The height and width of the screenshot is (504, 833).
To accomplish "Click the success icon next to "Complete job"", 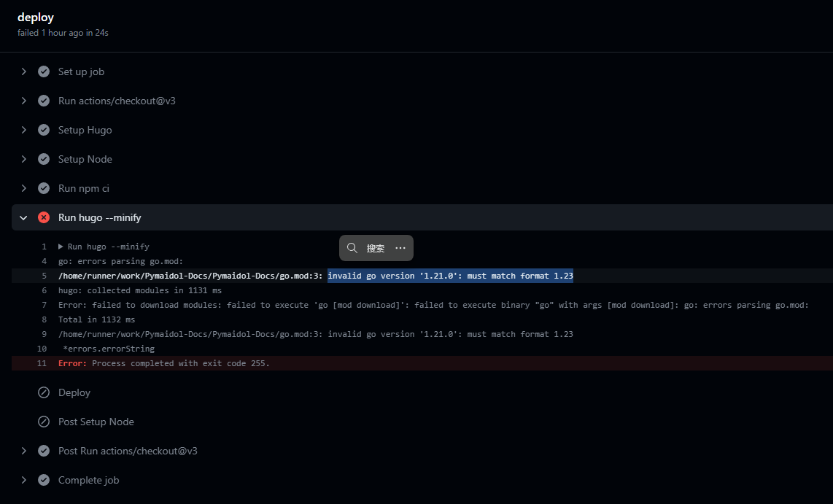I will click(x=44, y=480).
